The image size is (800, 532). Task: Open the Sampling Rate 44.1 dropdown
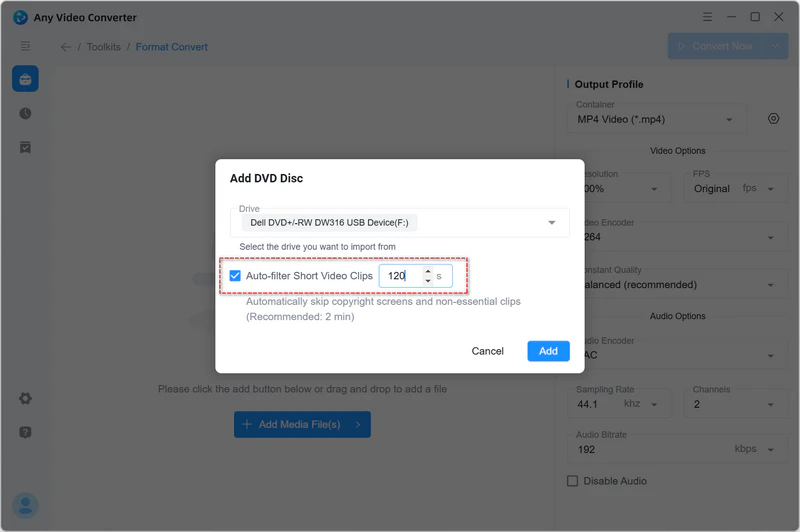[620, 404]
